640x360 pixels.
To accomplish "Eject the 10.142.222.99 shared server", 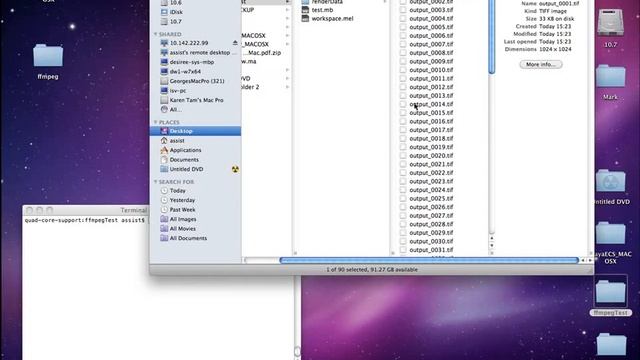I will (x=235, y=43).
